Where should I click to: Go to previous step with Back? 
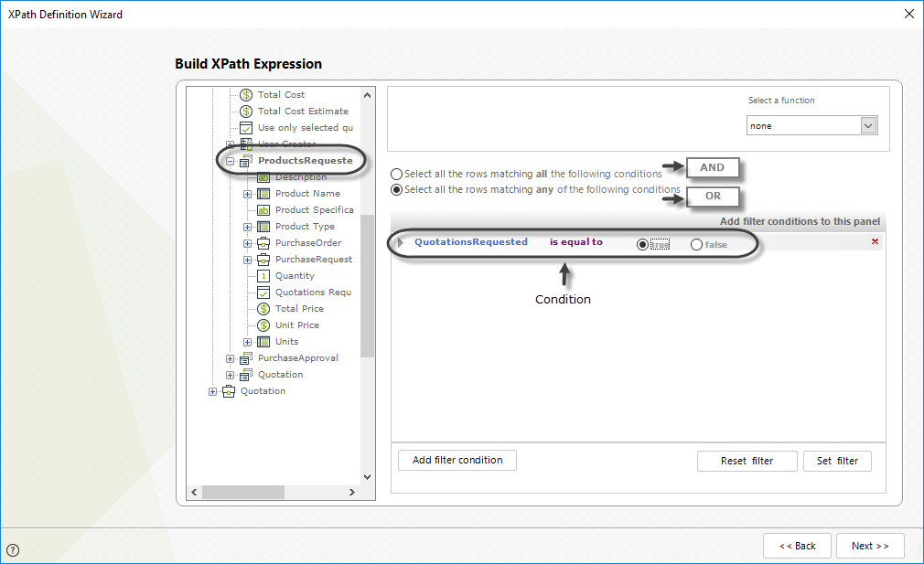[798, 546]
